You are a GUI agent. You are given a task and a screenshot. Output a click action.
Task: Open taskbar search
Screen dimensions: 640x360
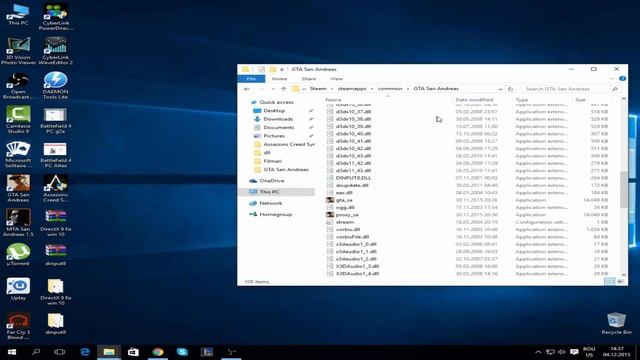tap(36, 352)
